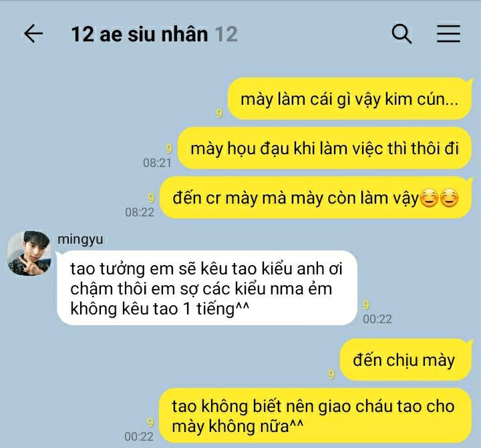This screenshot has width=481, height=448.
Task: Tap the 08:22 timestamp
Action: point(140,212)
